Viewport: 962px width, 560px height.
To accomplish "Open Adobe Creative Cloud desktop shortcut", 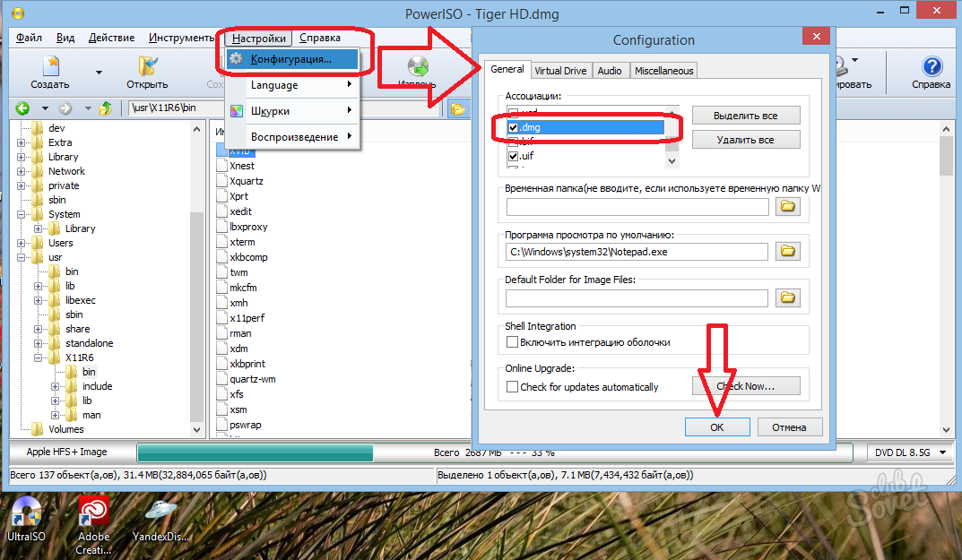I will 94,512.
